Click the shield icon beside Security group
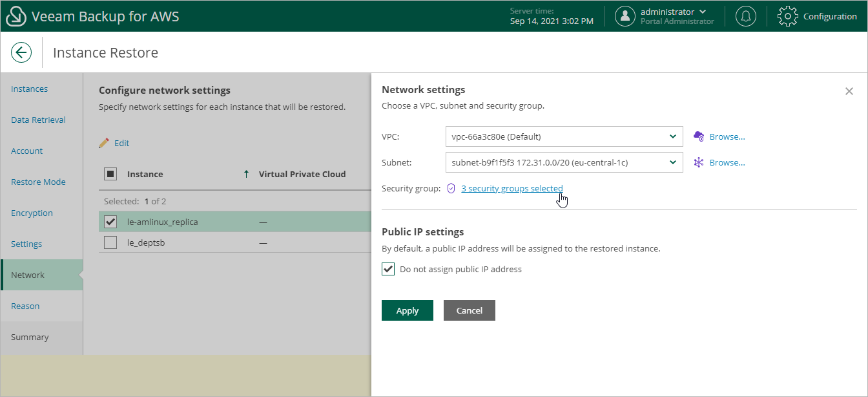 (x=450, y=188)
